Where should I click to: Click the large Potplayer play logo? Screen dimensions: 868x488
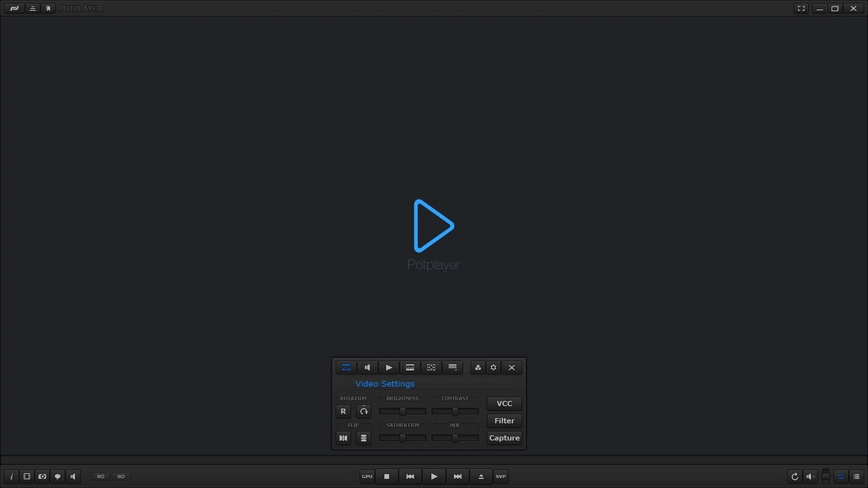(434, 226)
